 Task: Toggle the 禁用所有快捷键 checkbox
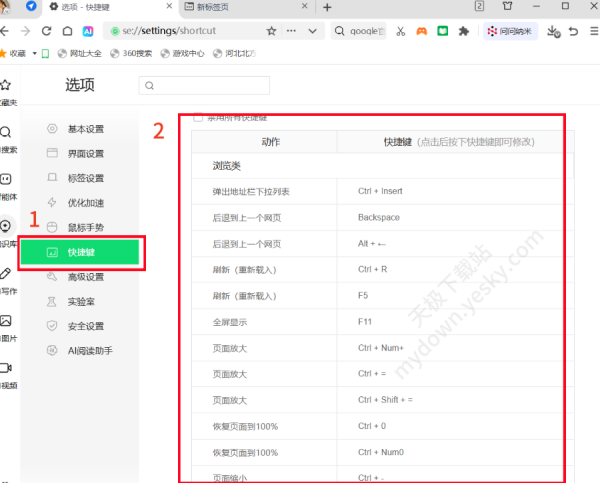[198, 117]
